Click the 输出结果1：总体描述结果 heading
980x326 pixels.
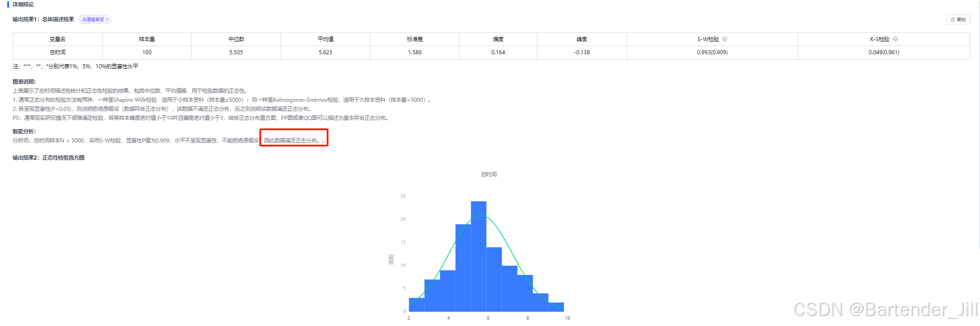[x=43, y=19]
